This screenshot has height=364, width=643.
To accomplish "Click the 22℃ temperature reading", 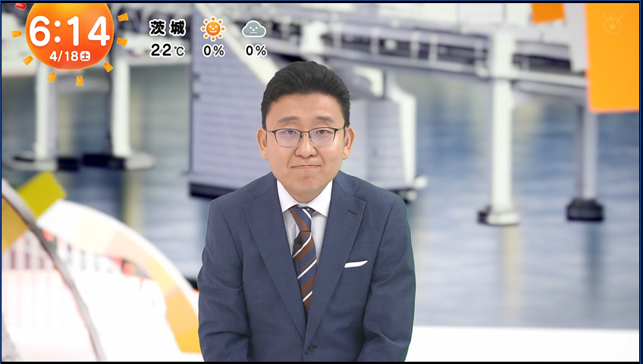I will (x=168, y=51).
